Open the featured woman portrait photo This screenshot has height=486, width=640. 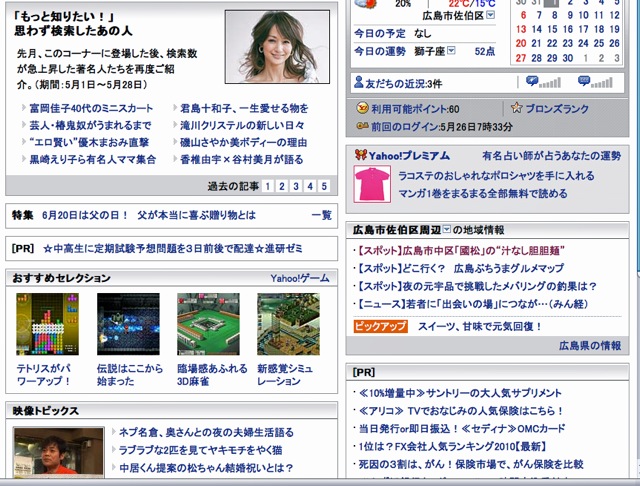click(277, 47)
